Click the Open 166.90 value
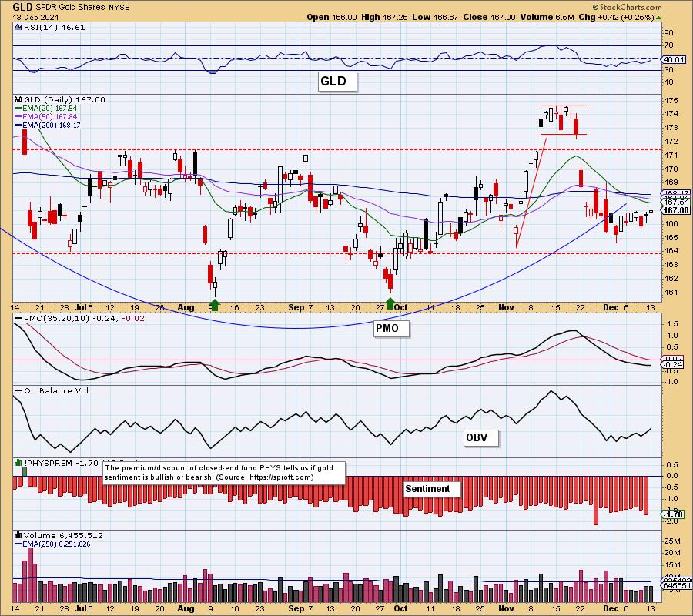The width and height of the screenshot is (693, 616). (333, 17)
